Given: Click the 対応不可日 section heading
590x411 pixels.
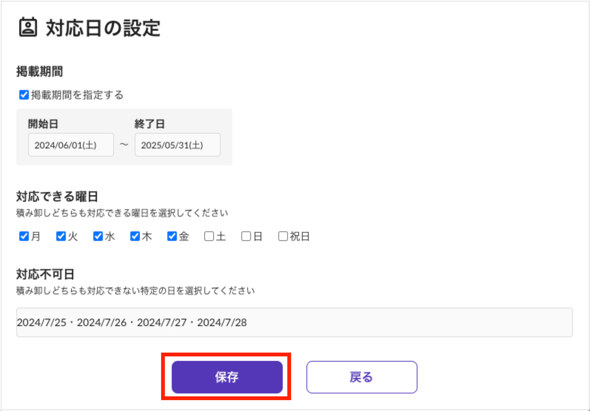Looking at the screenshot, I should pyautogui.click(x=45, y=274).
